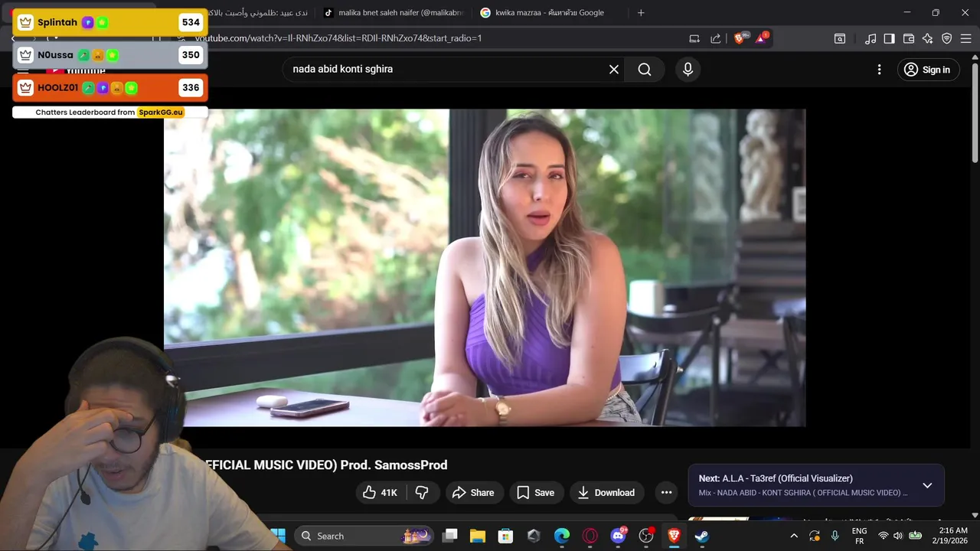Open Task View on the taskbar
The width and height of the screenshot is (980, 551).
(450, 536)
